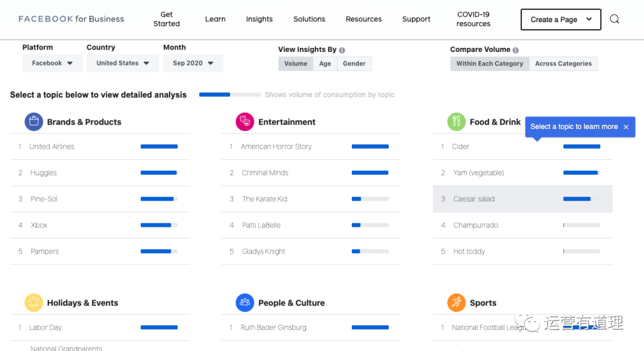Click the search magnifier icon
The width and height of the screenshot is (644, 351).
point(614,19)
